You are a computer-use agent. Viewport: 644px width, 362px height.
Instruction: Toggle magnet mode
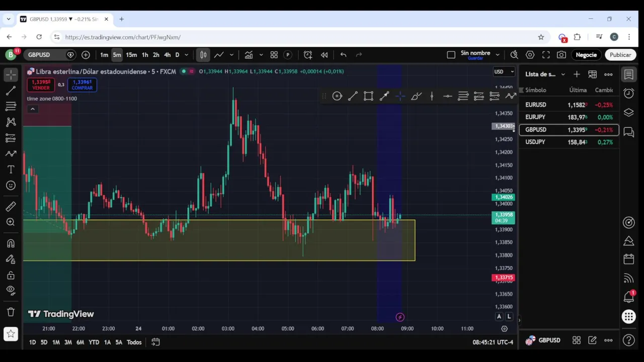[x=11, y=243]
